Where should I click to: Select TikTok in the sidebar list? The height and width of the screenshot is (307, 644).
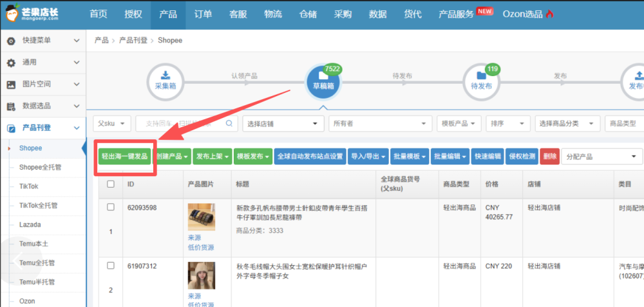point(29,186)
